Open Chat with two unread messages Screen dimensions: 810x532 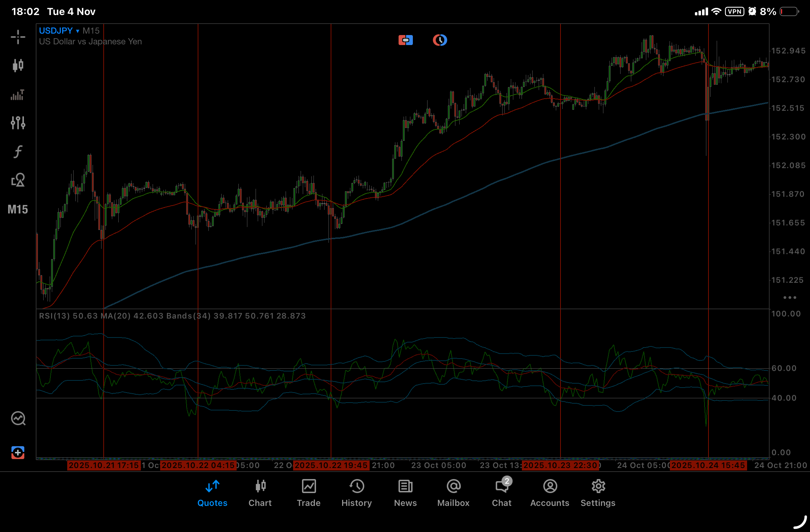tap(502, 493)
